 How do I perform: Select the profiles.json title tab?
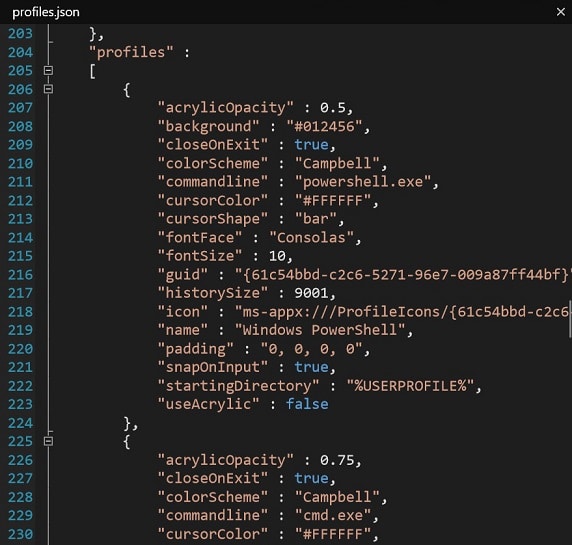pyautogui.click(x=46, y=12)
